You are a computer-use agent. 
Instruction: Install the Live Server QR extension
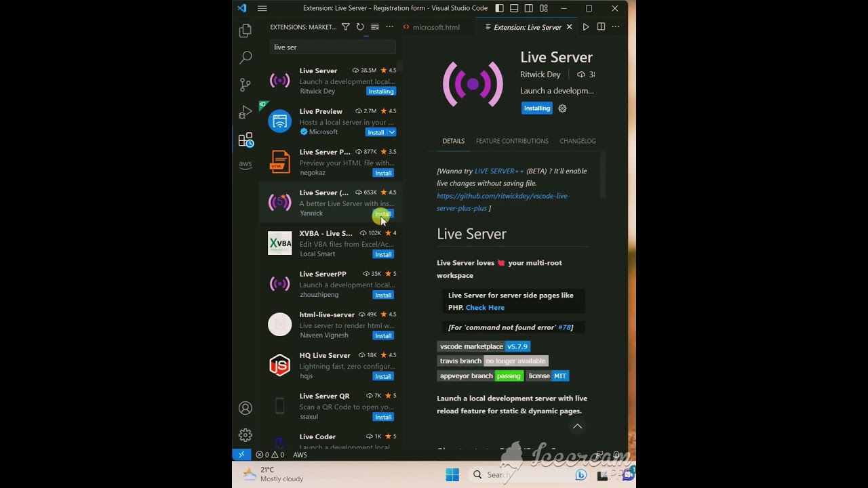383,417
